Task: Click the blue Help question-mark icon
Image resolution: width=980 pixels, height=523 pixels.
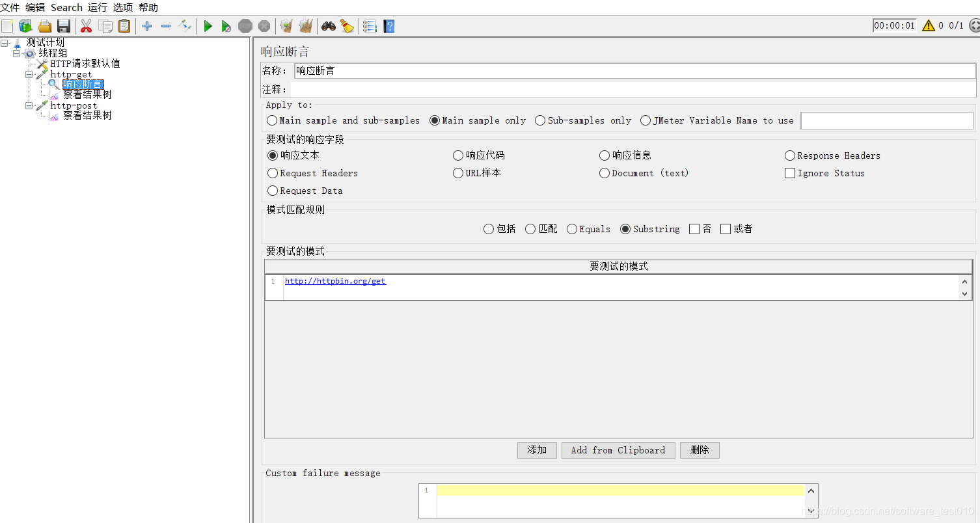Action: [x=388, y=26]
